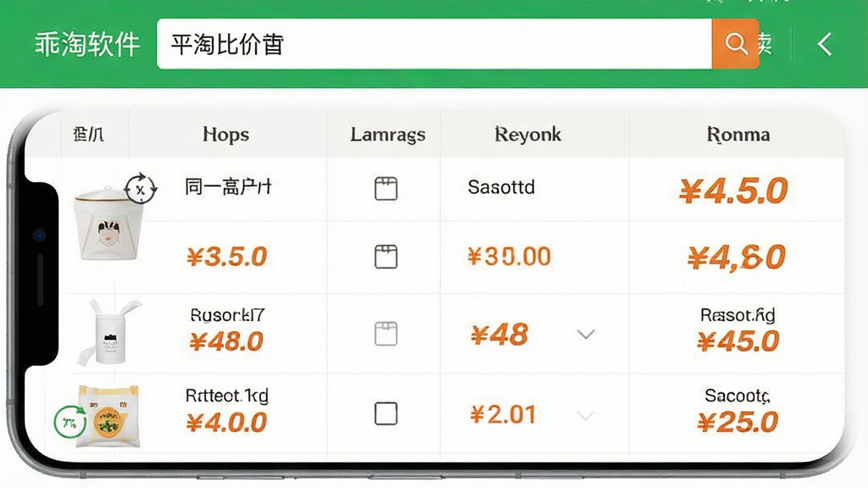This screenshot has height=488, width=868.
Task: Click the orange search magnifier button
Action: pyautogui.click(x=735, y=44)
